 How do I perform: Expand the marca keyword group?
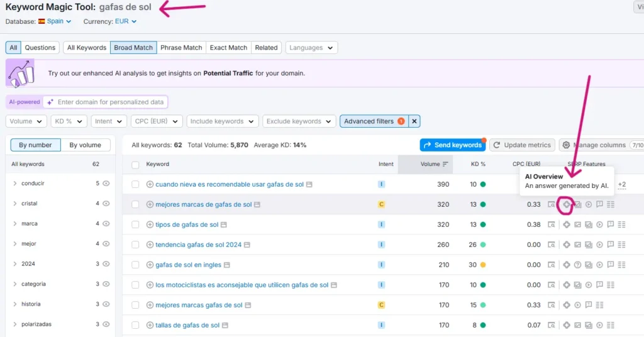pos(15,224)
